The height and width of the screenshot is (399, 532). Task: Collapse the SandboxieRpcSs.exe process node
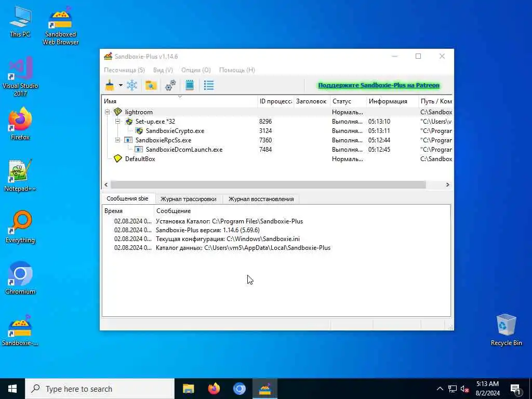118,140
